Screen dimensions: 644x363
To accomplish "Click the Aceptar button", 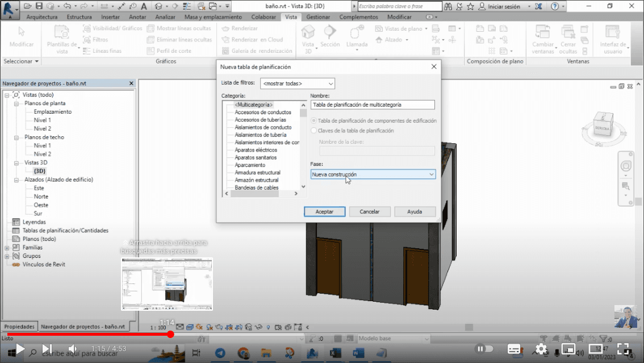I will [x=324, y=211].
